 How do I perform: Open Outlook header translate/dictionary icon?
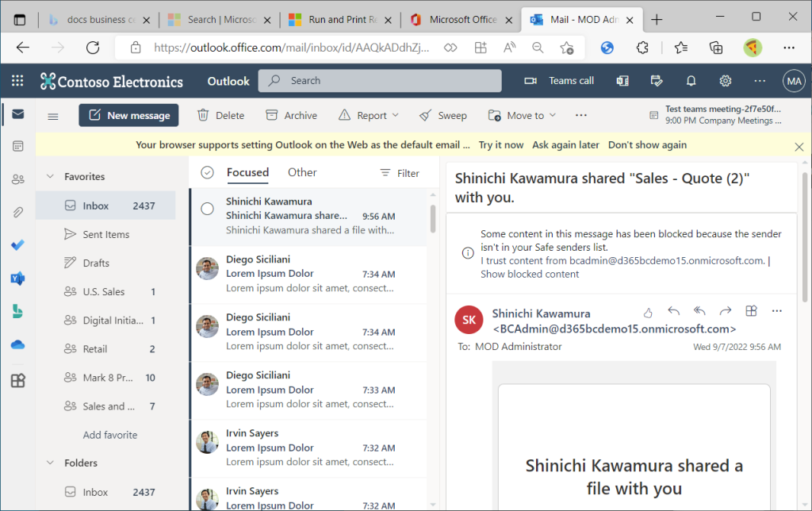click(622, 81)
